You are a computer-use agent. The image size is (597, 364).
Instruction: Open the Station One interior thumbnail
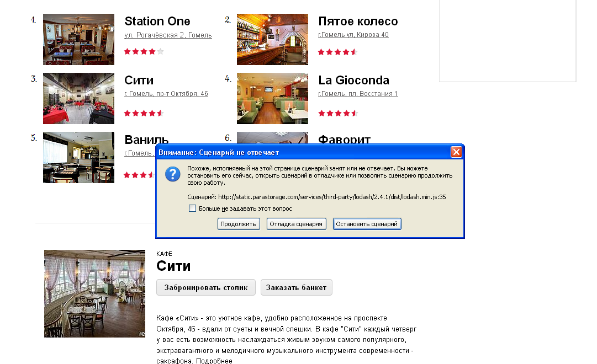tap(78, 39)
